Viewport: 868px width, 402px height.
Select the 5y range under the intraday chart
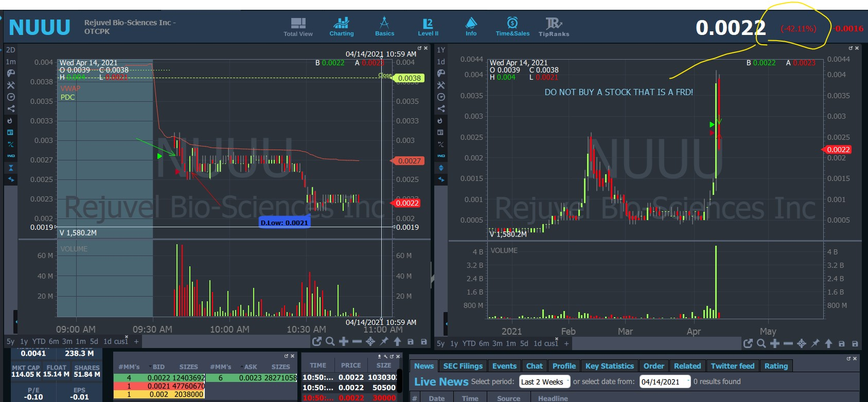tap(10, 341)
